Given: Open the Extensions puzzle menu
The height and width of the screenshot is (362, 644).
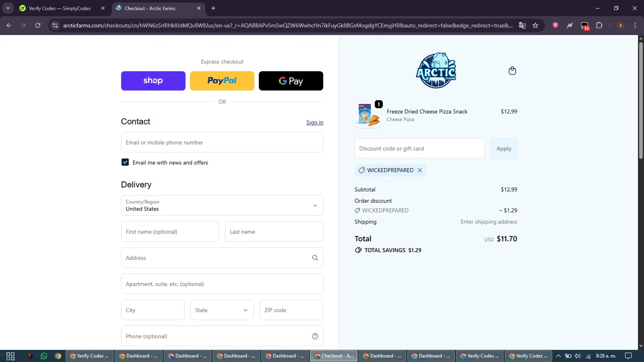Looking at the screenshot, I should pyautogui.click(x=599, y=25).
